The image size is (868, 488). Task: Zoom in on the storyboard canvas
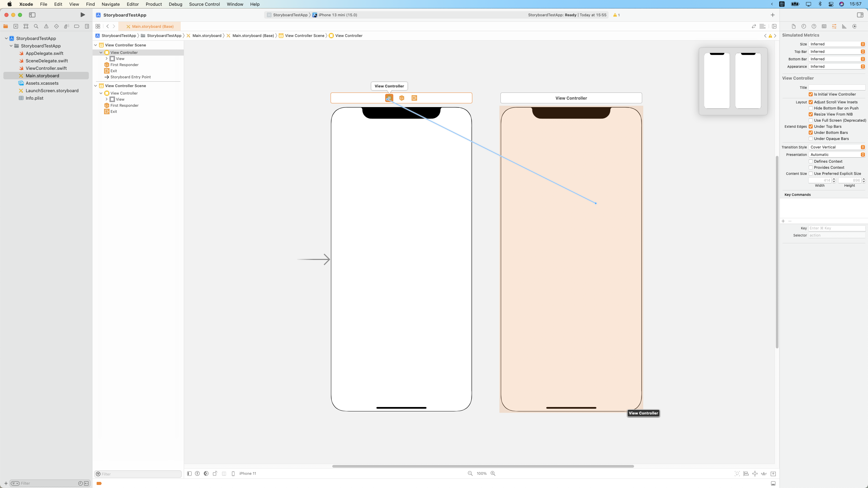493,473
